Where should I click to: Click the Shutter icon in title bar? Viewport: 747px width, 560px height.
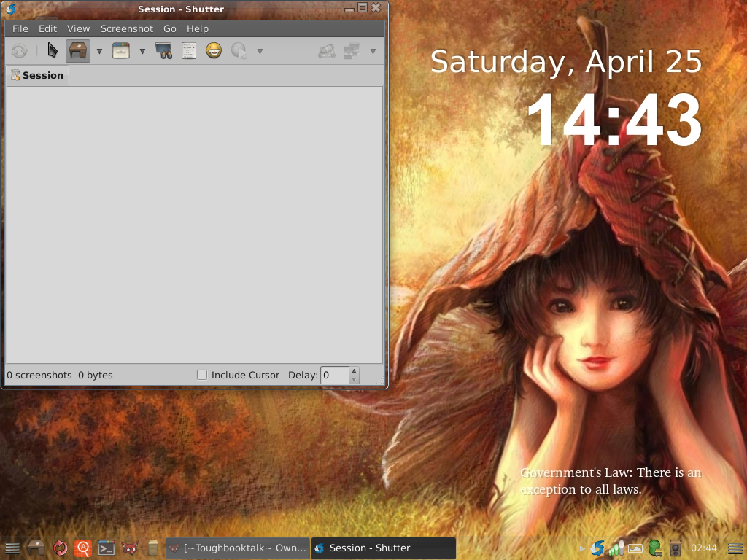10,9
